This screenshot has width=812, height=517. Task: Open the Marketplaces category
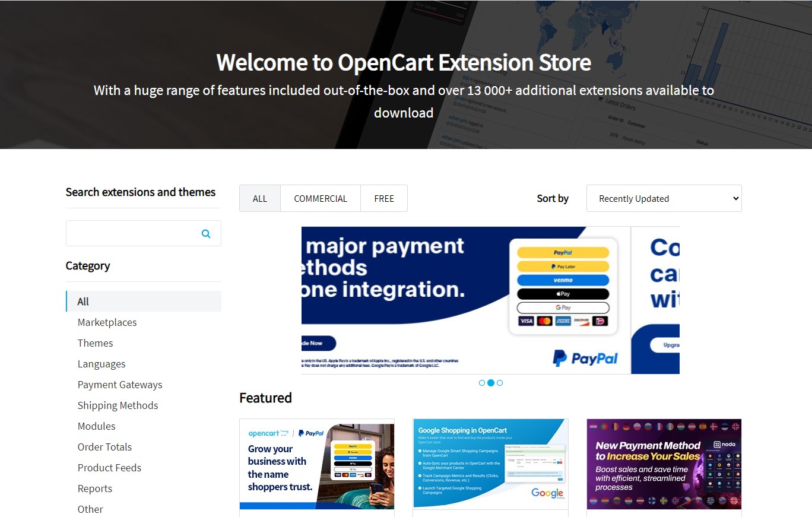click(107, 322)
